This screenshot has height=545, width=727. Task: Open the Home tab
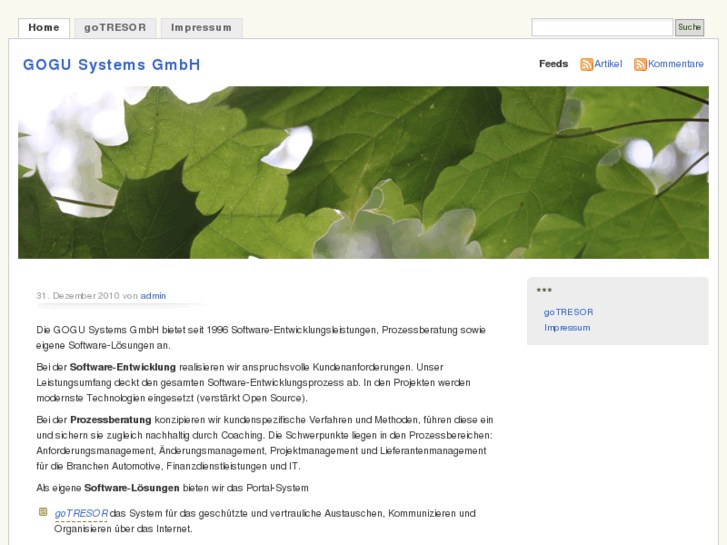tap(44, 28)
